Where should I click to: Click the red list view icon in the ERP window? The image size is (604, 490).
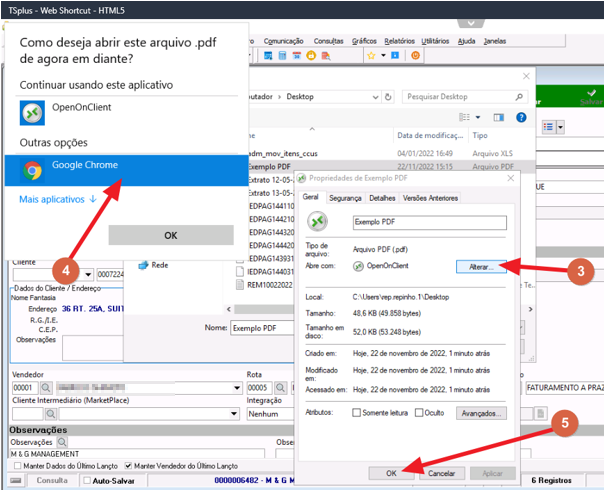(x=548, y=127)
